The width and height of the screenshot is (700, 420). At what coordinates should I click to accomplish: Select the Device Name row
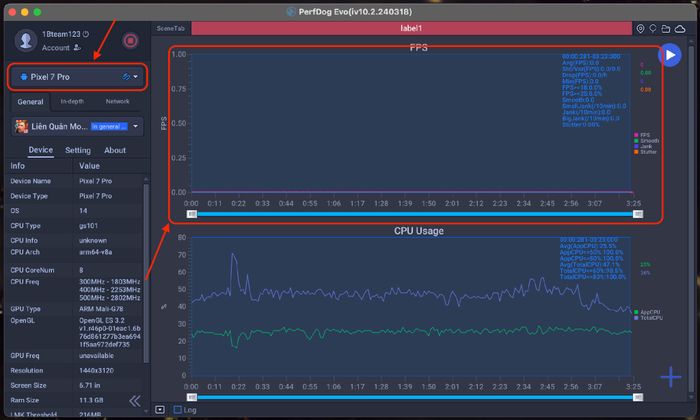click(x=76, y=181)
